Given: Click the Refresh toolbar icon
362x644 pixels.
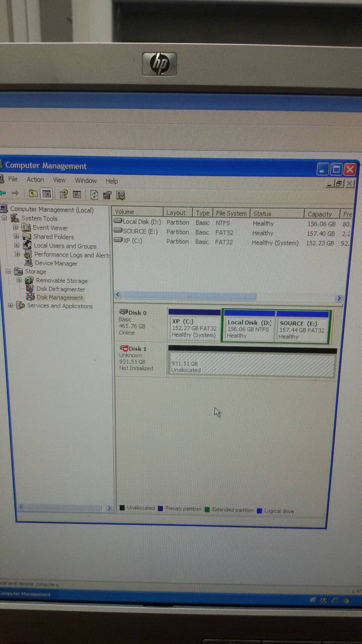Looking at the screenshot, I should (94, 195).
